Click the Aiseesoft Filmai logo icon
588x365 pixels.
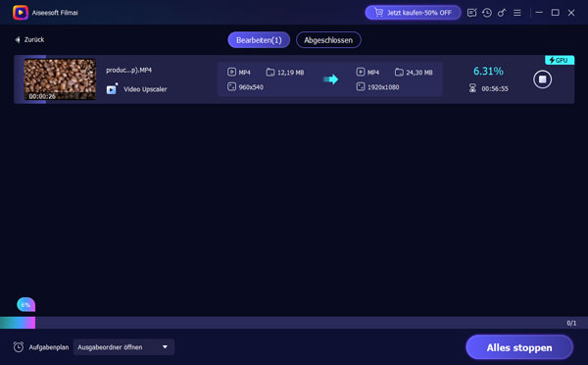(21, 13)
